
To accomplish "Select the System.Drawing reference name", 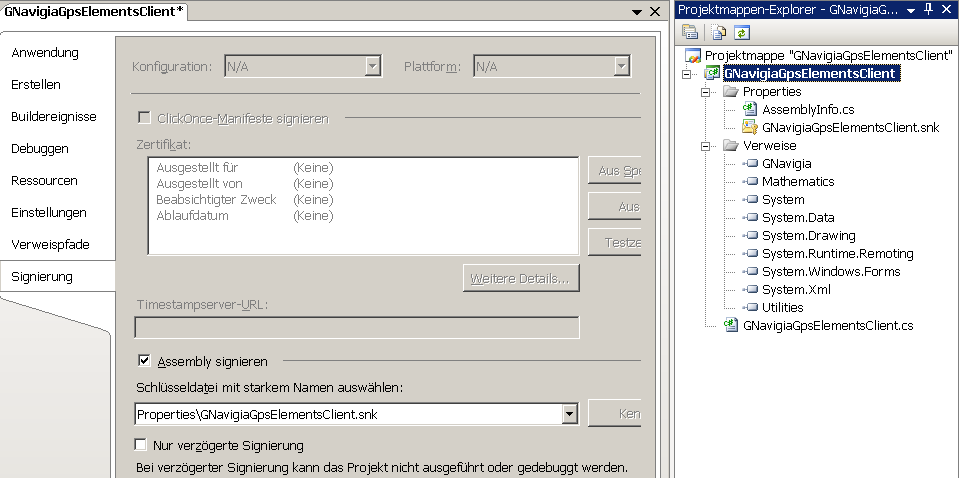I will 809,235.
